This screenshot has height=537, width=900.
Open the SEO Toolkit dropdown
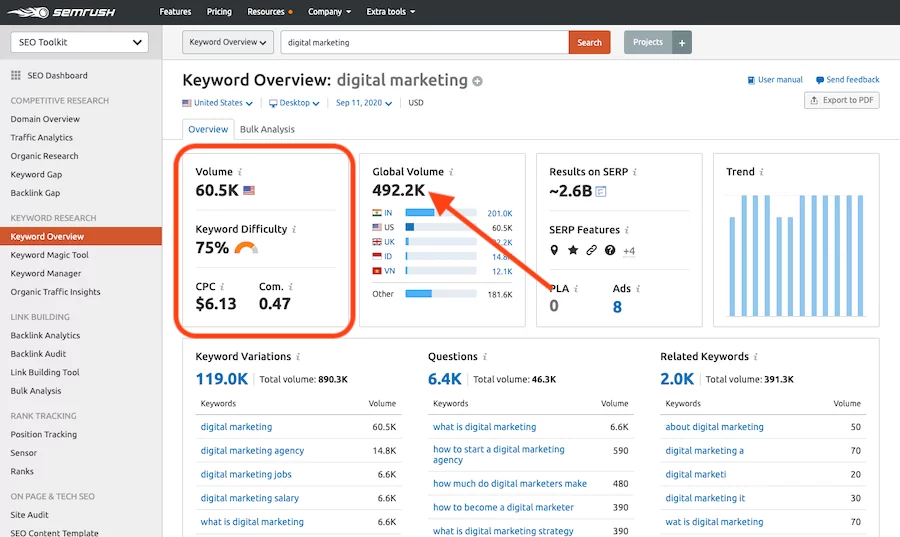coord(79,42)
